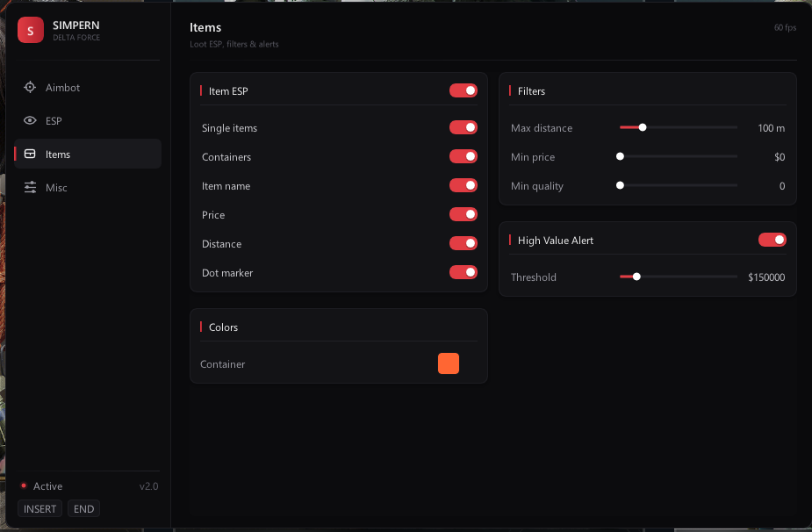The width and height of the screenshot is (812, 532).
Task: Select the ESP eye icon
Action: pyautogui.click(x=30, y=120)
